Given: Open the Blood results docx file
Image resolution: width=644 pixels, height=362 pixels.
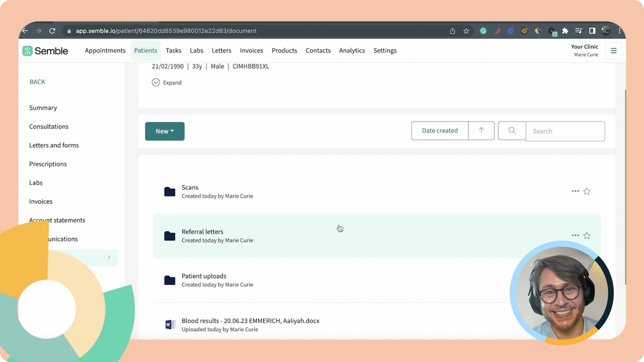Looking at the screenshot, I should pos(250,321).
